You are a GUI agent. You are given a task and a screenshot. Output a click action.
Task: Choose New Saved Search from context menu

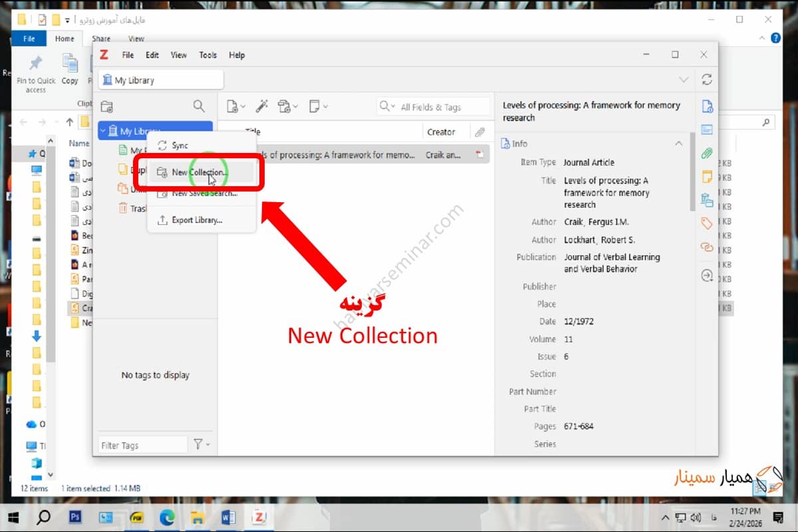201,194
